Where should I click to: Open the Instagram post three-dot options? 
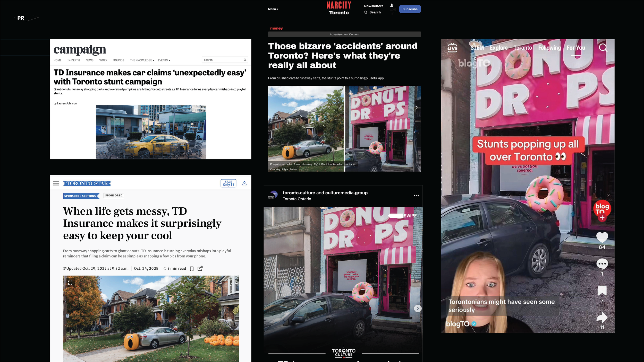click(x=416, y=196)
